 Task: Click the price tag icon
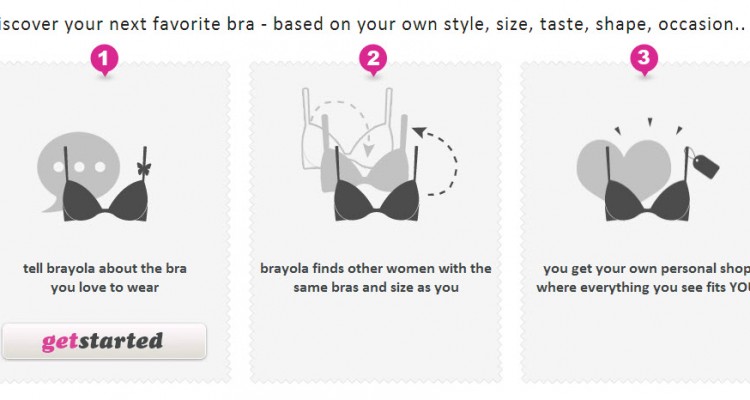click(x=705, y=165)
